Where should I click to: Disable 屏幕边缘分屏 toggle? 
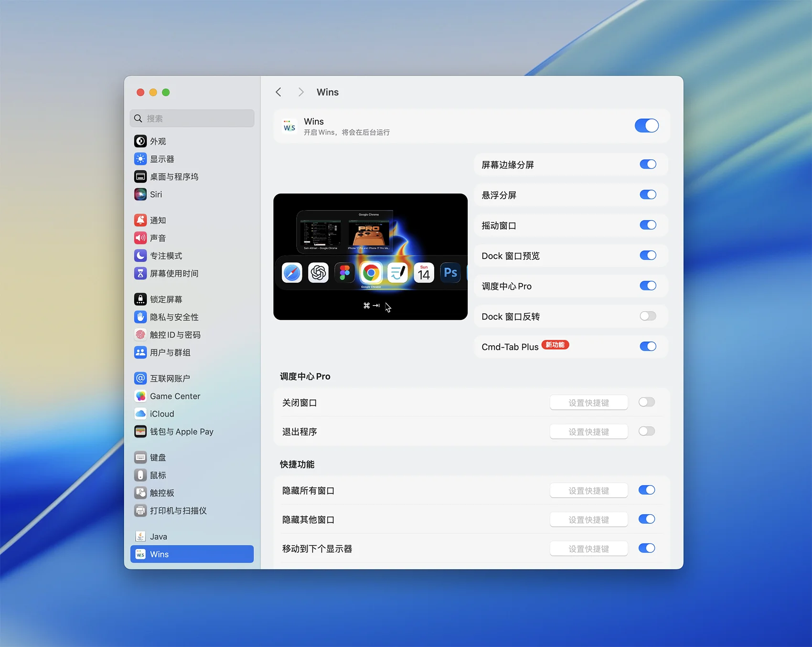pos(648,164)
